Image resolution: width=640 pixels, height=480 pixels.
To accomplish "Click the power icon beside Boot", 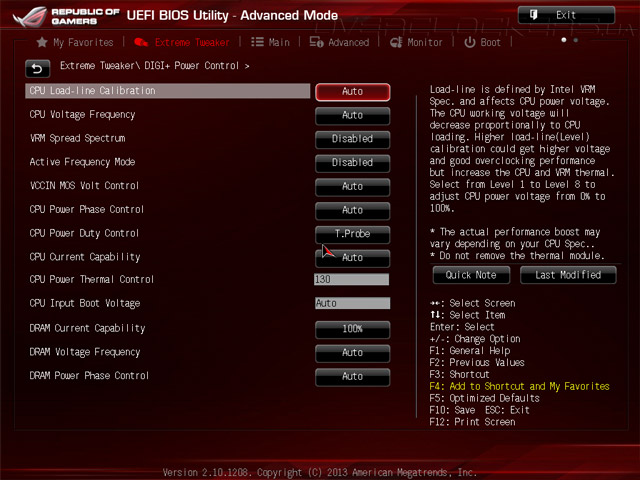I will point(470,42).
